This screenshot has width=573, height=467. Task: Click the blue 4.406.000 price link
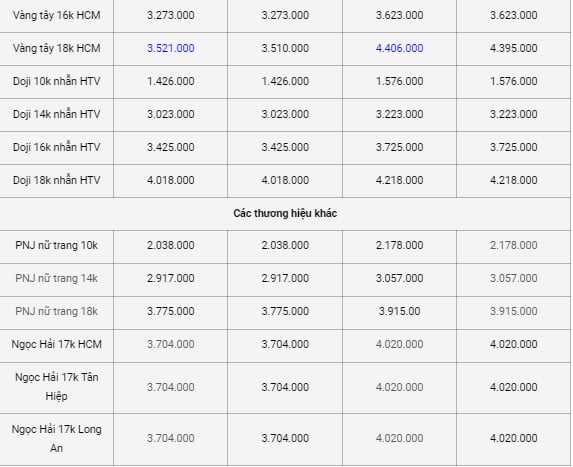399,48
